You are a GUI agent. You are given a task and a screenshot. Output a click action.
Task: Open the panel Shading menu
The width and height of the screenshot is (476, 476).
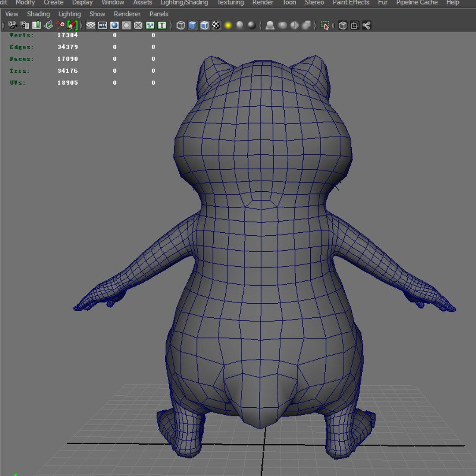click(x=38, y=14)
